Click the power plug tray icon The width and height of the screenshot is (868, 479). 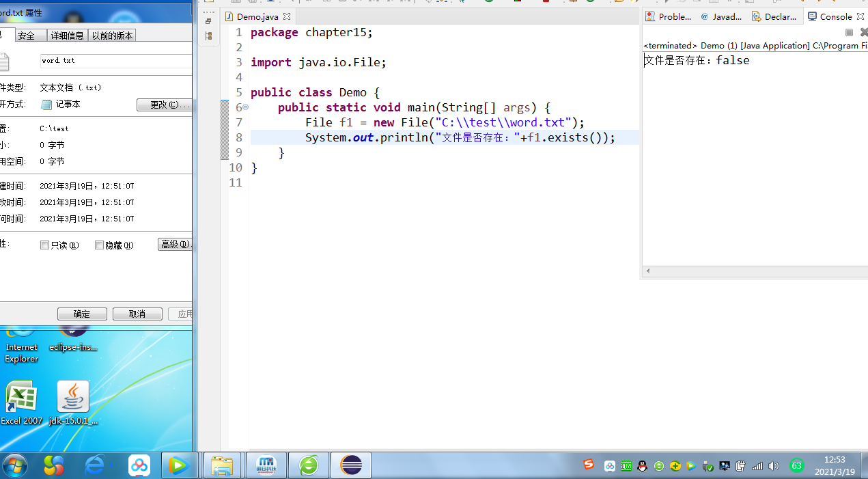coord(741,466)
